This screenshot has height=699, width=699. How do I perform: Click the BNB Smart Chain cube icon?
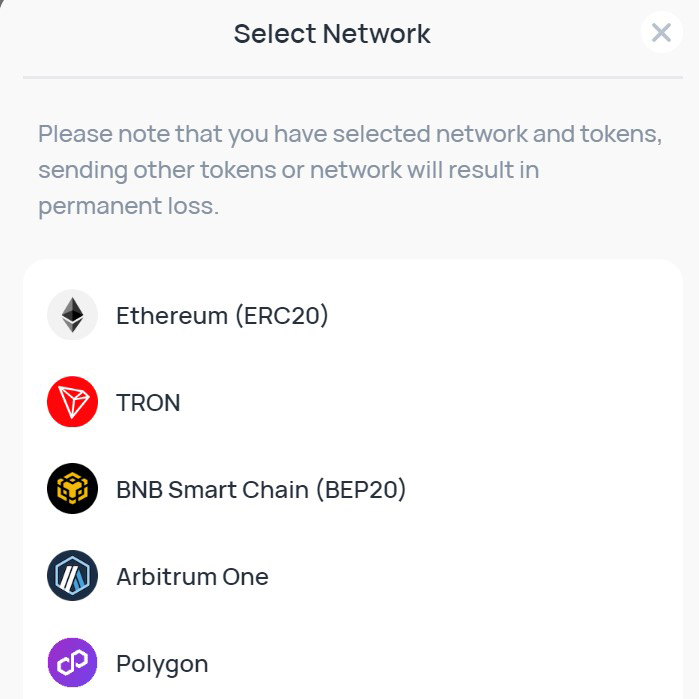click(72, 489)
